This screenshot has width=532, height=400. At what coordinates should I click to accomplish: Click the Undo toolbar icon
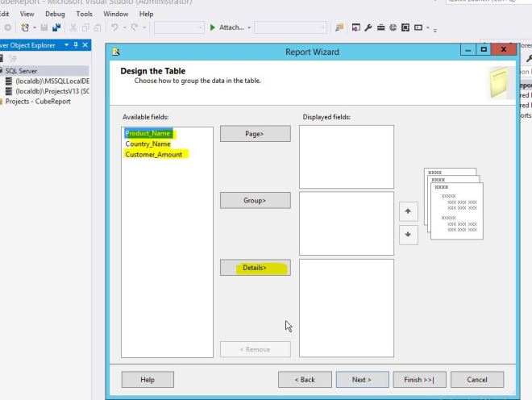point(116,27)
